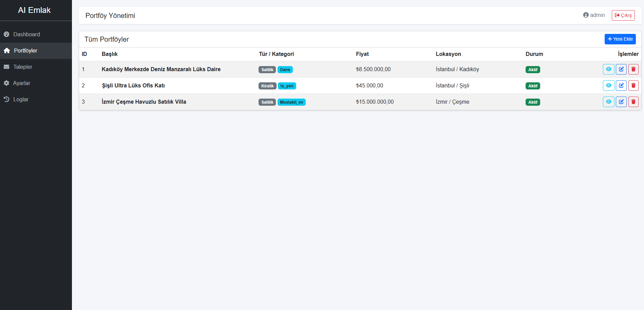
Task: Click the Yeni Ekle button
Action: (620, 39)
